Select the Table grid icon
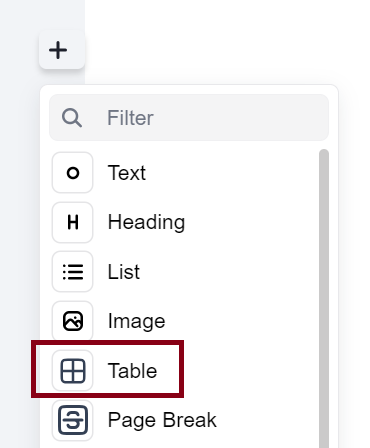 point(72,370)
